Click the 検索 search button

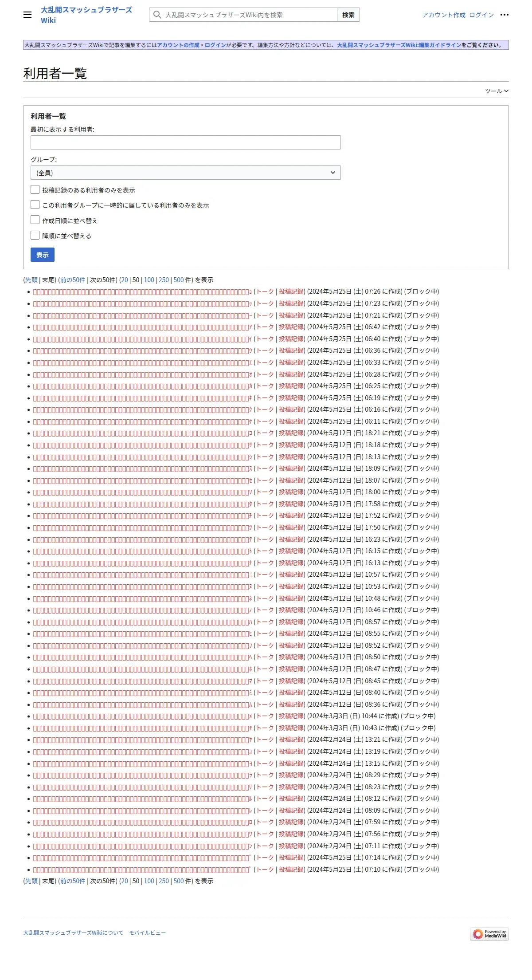pyautogui.click(x=348, y=15)
